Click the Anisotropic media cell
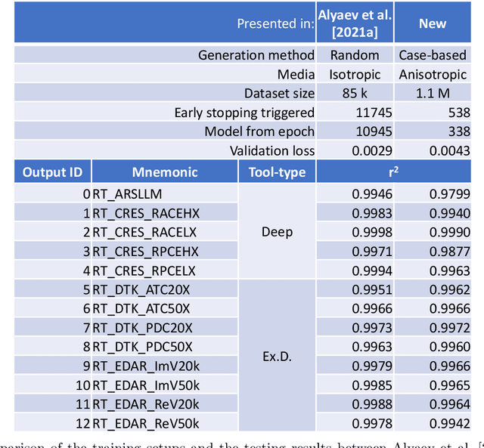This screenshot has width=484, height=448. click(433, 74)
